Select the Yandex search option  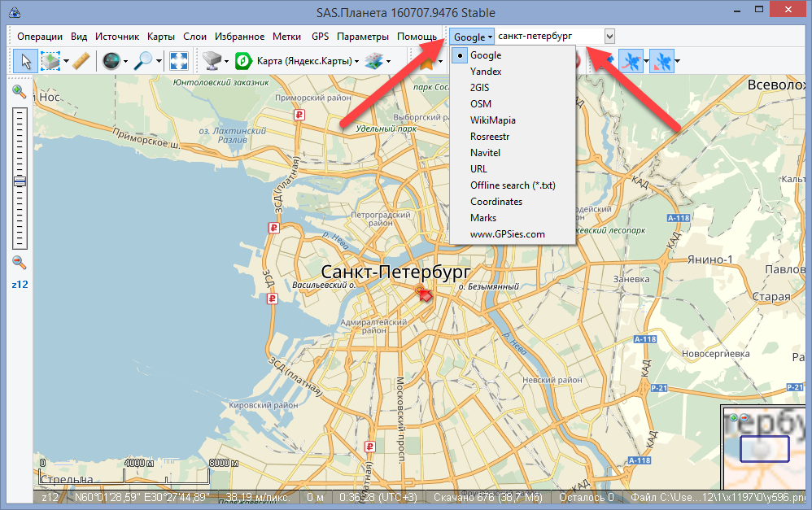485,72
